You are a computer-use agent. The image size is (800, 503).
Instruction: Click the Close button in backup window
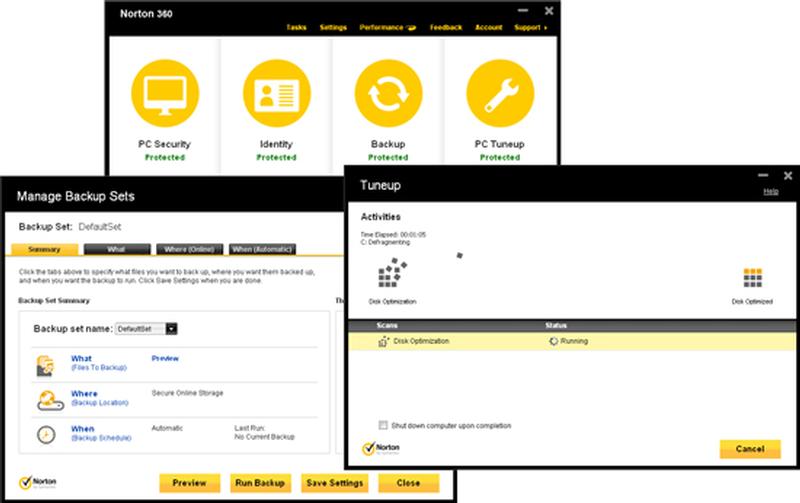[x=408, y=483]
